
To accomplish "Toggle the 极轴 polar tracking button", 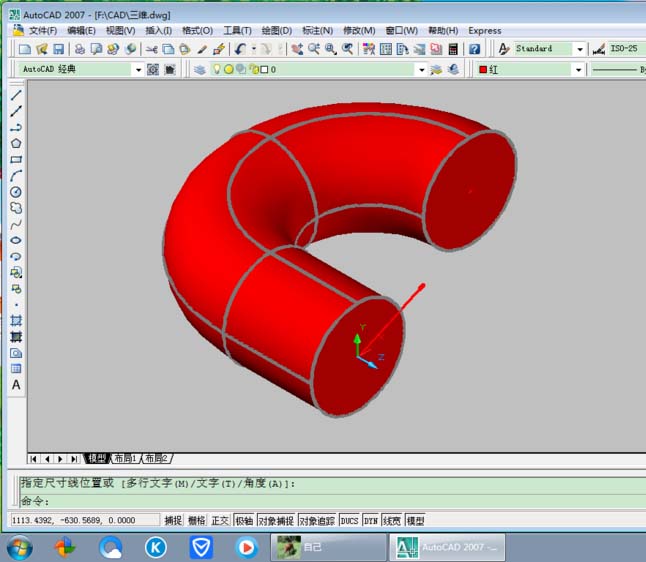I will [244, 520].
